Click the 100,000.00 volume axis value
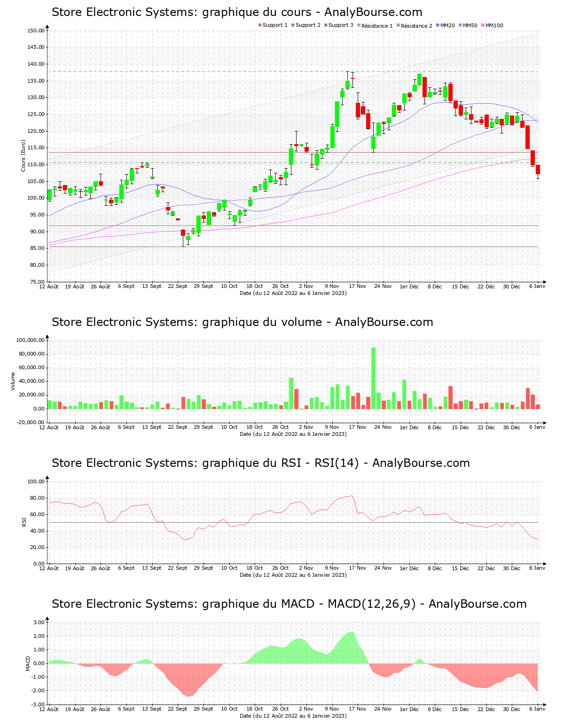 point(31,340)
